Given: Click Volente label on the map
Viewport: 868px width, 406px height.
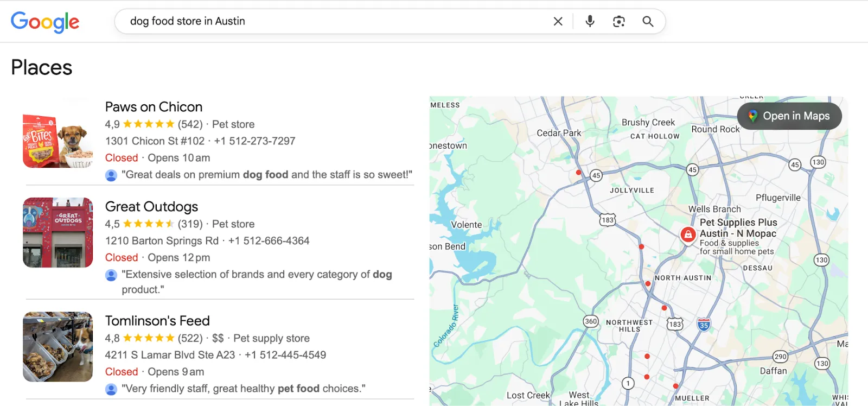Looking at the screenshot, I should pyautogui.click(x=467, y=225).
